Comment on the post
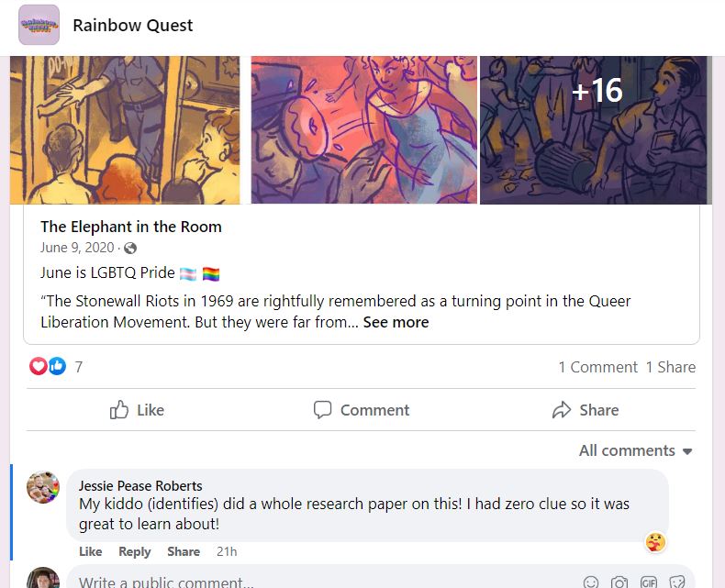This screenshot has height=588, width=725. 361,410
